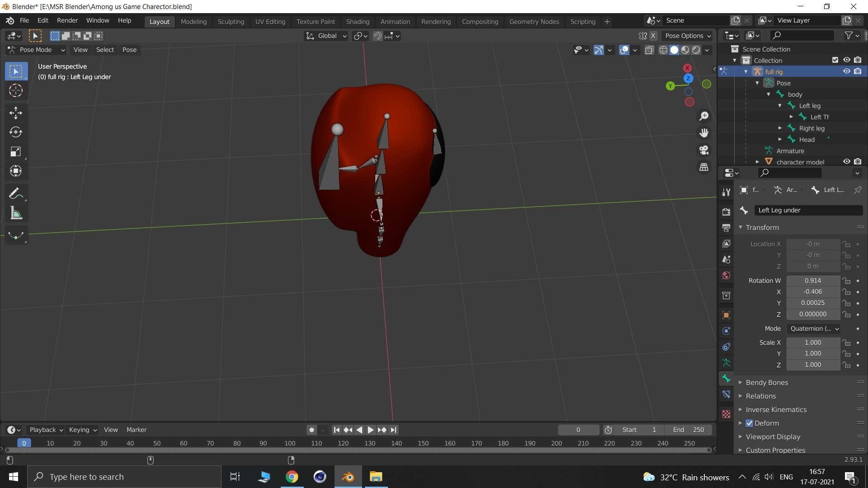Expand the Right leg bone
Viewport: 868px width, 488px height.
[x=780, y=128]
